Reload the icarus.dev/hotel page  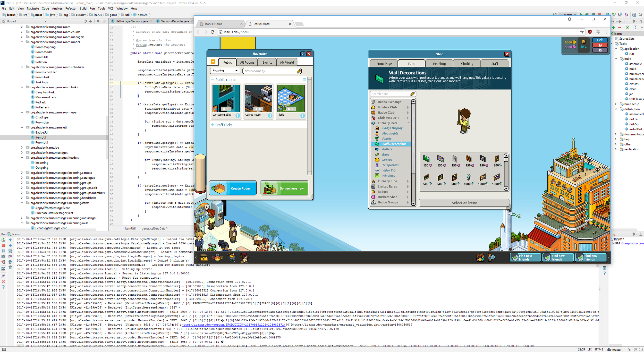pyautogui.click(x=213, y=32)
